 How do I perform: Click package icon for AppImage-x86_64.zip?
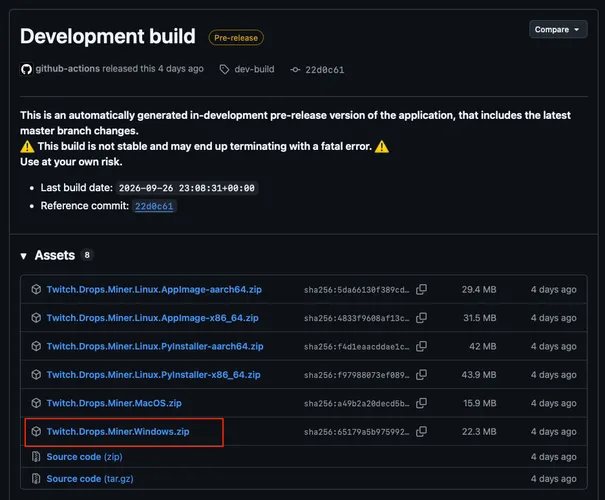click(36, 318)
